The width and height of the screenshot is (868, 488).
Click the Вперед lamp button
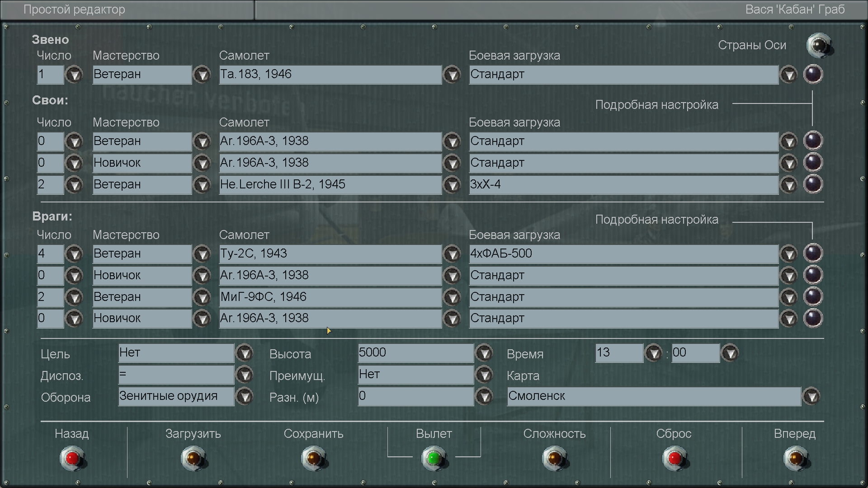point(796,458)
